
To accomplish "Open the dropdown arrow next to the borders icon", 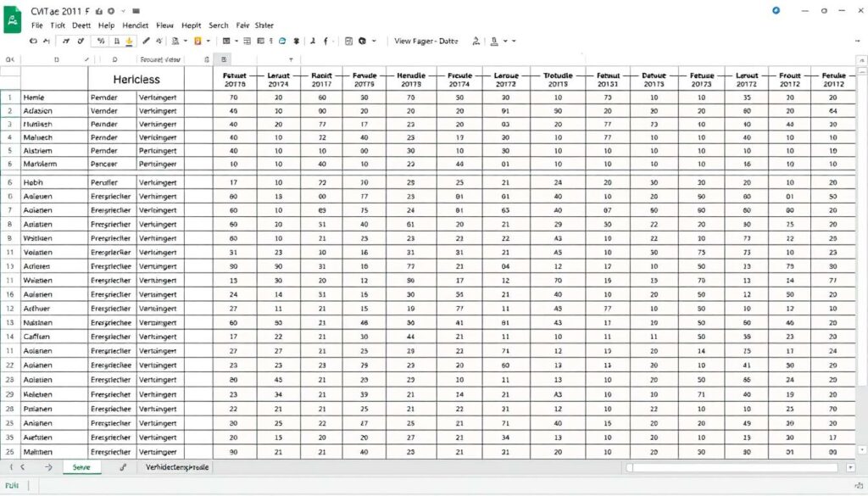I will tap(236, 41).
